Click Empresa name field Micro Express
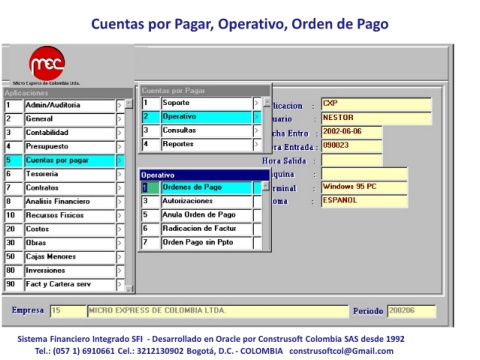 coord(218,311)
